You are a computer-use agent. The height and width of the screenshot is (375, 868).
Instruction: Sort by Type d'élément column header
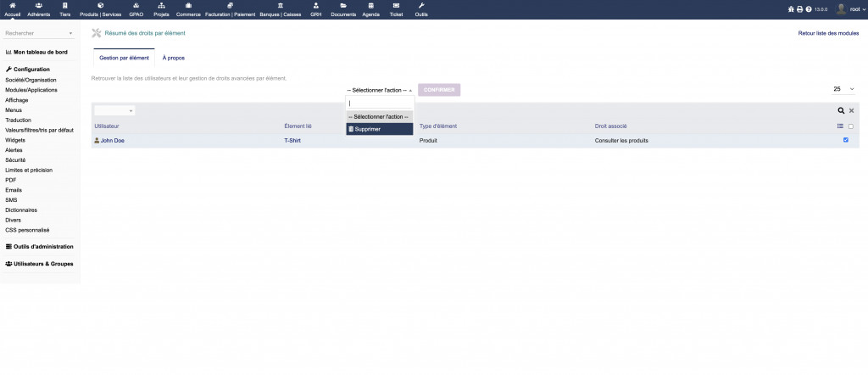point(438,126)
